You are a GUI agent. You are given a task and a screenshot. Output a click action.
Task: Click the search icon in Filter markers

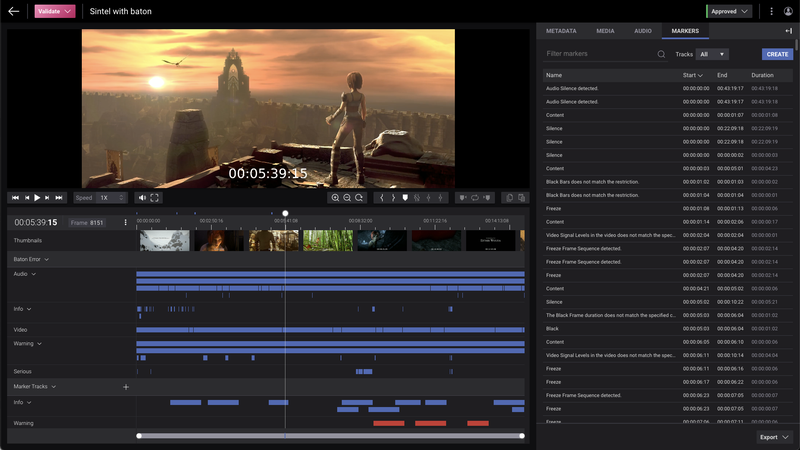(661, 54)
